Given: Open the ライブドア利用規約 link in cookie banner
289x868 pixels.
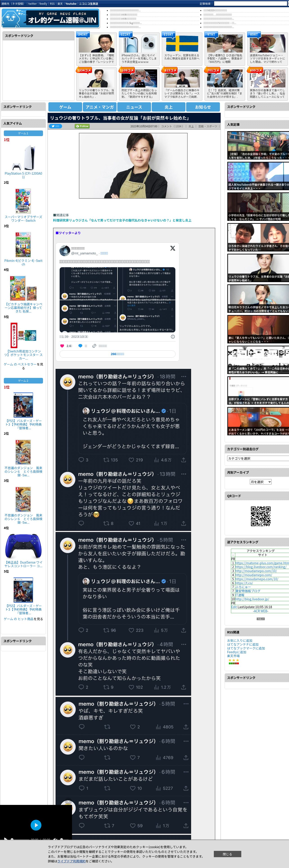Looking at the screenshot, I should [x=71, y=861].
